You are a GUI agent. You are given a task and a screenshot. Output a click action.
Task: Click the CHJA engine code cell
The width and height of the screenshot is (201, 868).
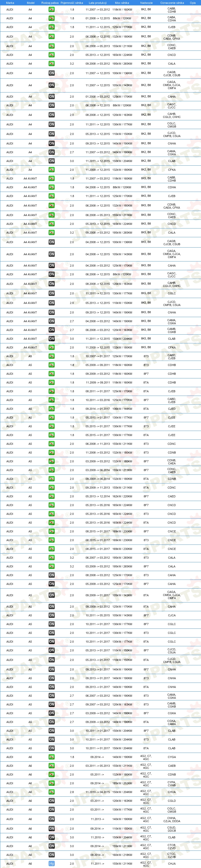click(172, 864)
